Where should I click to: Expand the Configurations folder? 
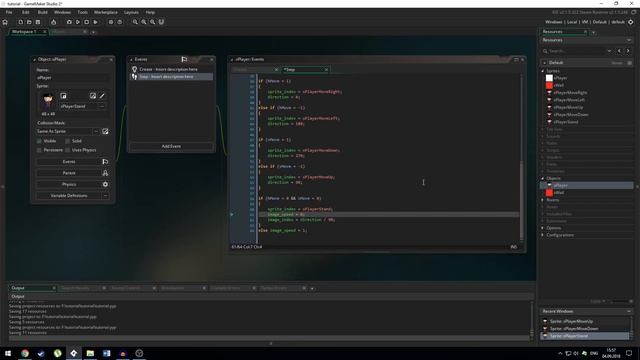coord(543,235)
